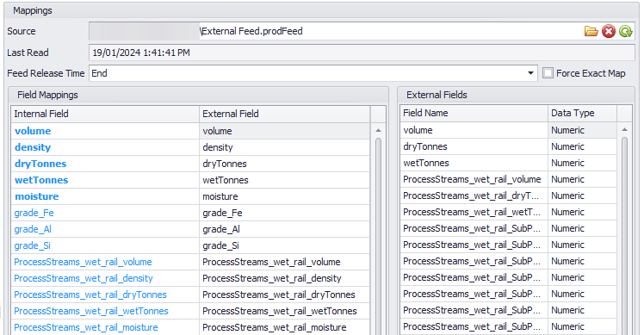644x335 pixels.
Task: Click the Field Name column header
Action: click(474, 113)
